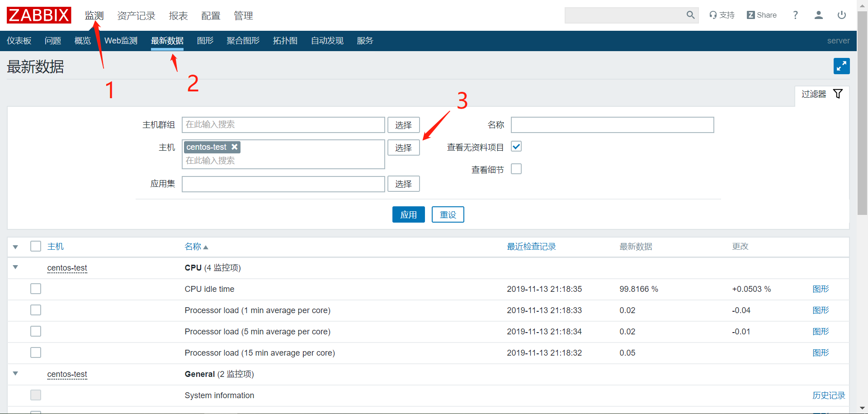Screen dimensions: 868x414
Task: Open the support headset link
Action: click(x=722, y=15)
